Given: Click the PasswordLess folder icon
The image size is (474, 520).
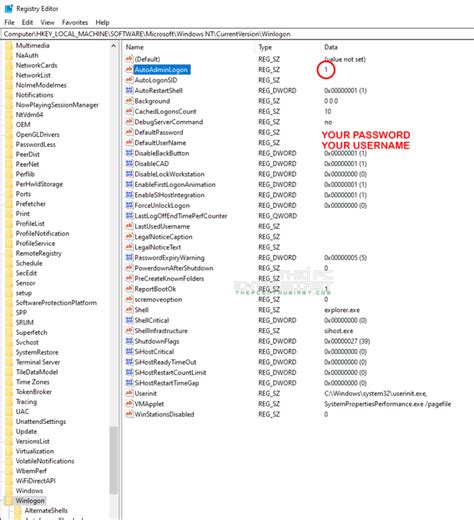Looking at the screenshot, I should pos(9,144).
